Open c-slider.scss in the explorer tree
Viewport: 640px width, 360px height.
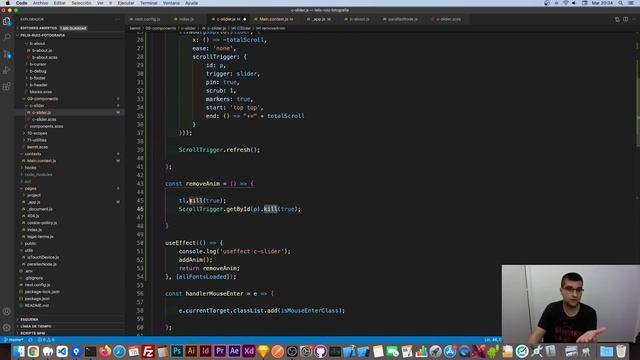click(x=44, y=120)
